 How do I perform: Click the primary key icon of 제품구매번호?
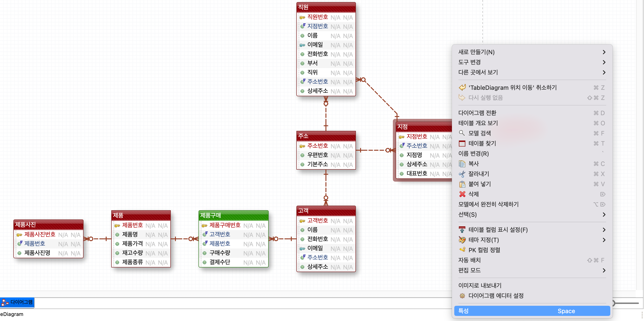(204, 225)
